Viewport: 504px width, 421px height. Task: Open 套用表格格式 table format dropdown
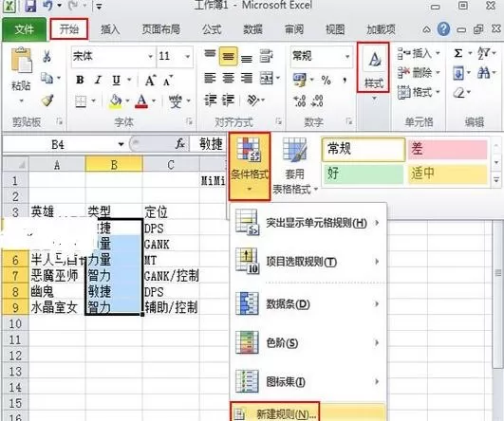295,166
